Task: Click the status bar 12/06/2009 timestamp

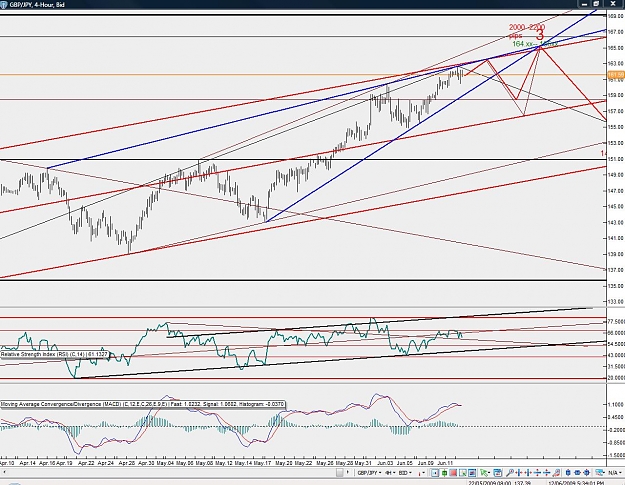Action: point(576,483)
